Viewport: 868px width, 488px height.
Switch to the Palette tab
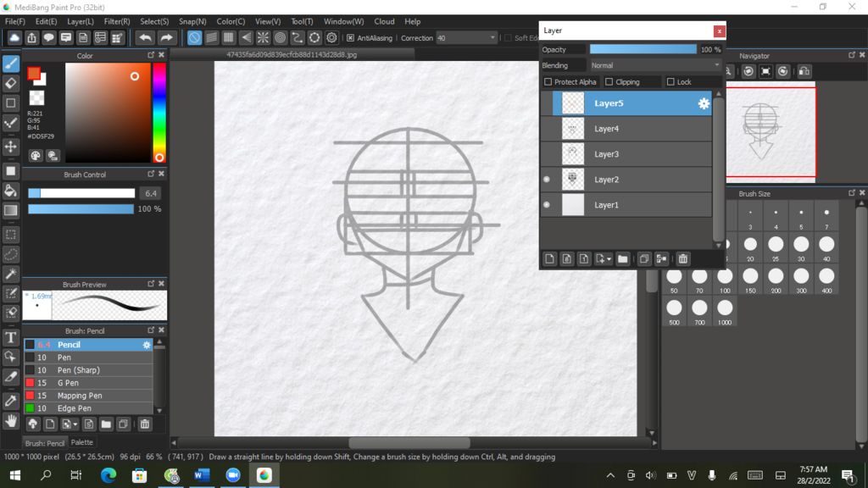82,442
